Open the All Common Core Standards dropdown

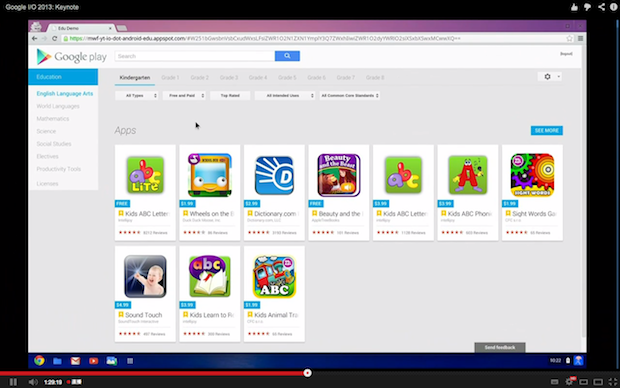click(x=350, y=95)
